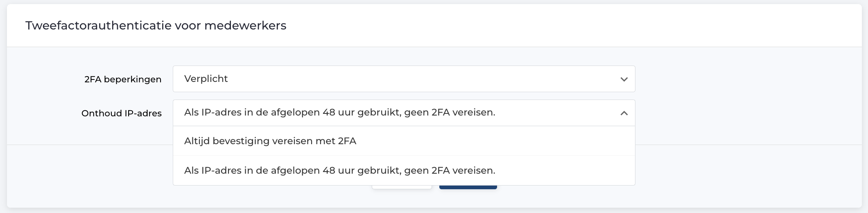Click the empty area left of the 2FA beperkingen label
Image resolution: width=868 pixels, height=213 pixels.
(x=45, y=79)
